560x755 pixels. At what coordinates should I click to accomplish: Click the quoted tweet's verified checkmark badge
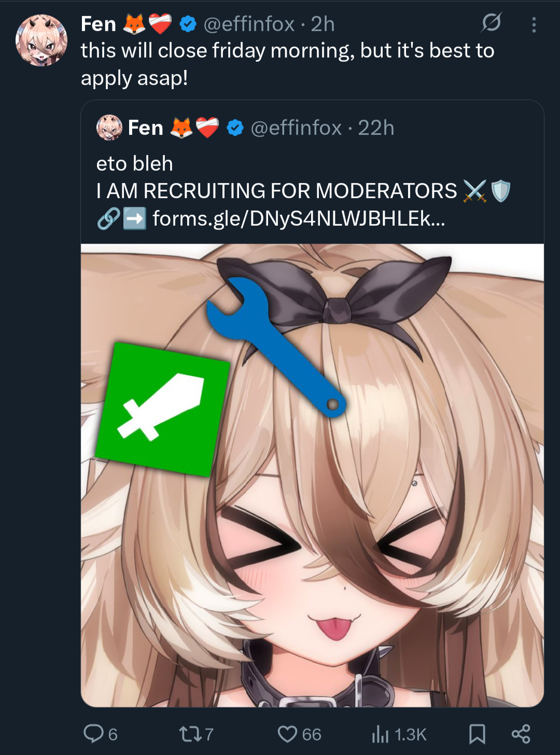(235, 128)
